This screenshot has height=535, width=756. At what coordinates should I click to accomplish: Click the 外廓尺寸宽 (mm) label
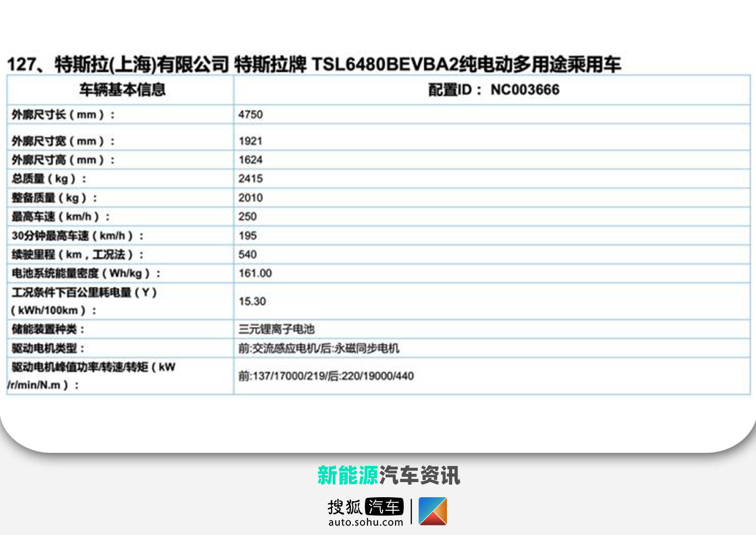point(64,142)
